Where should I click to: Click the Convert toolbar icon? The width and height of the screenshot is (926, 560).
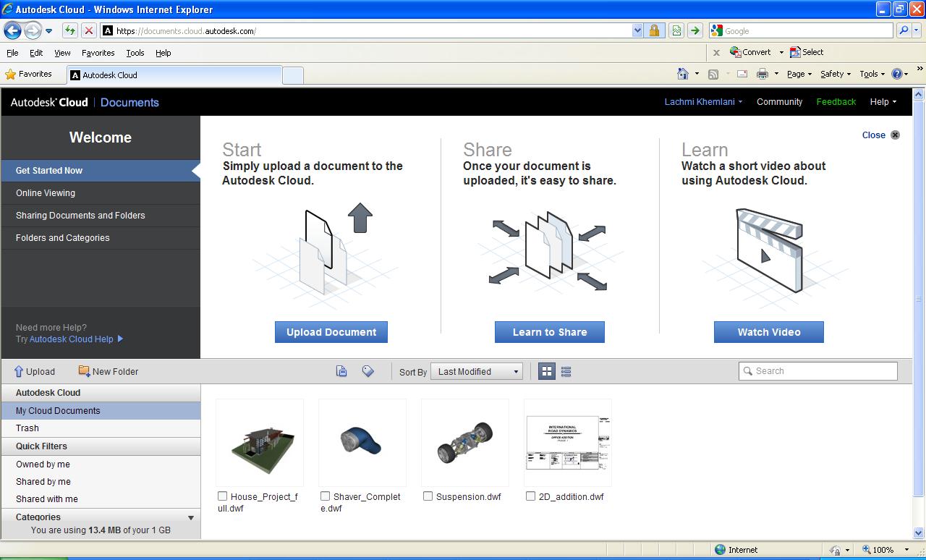coord(735,52)
